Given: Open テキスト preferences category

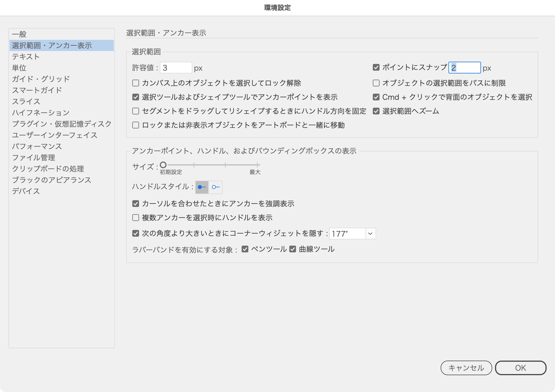Looking at the screenshot, I should [x=26, y=57].
